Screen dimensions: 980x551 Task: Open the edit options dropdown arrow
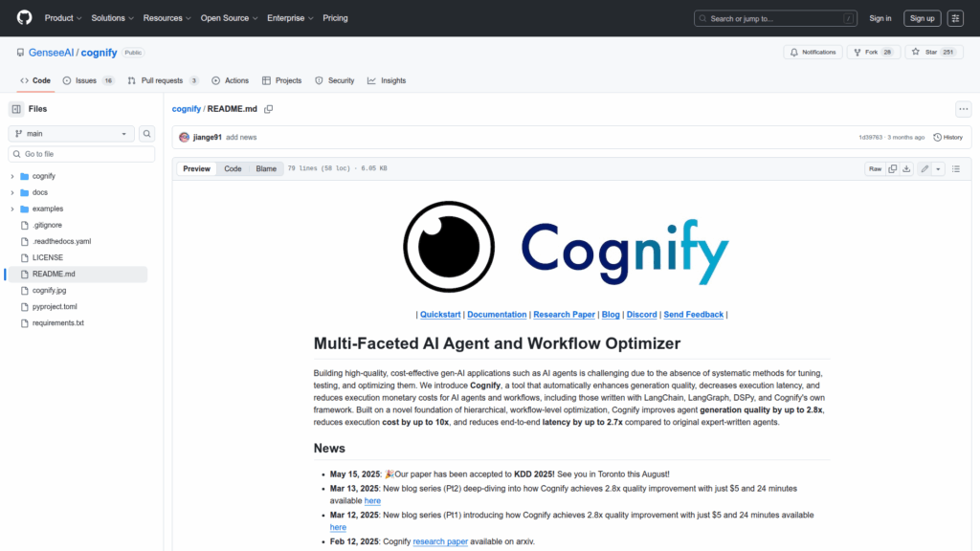tap(938, 169)
